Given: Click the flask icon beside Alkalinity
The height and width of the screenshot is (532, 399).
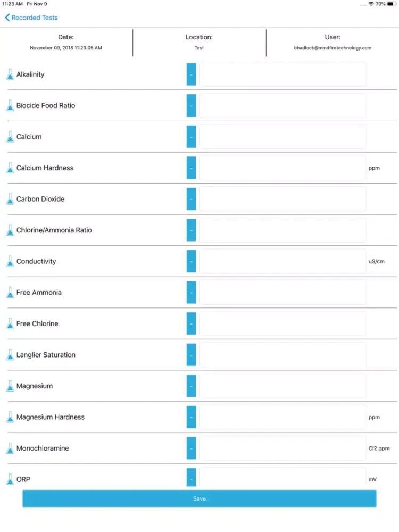Looking at the screenshot, I should 10,74.
